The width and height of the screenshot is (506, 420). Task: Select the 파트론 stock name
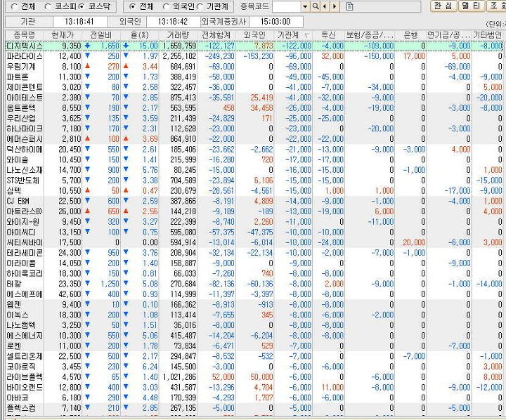point(18,77)
